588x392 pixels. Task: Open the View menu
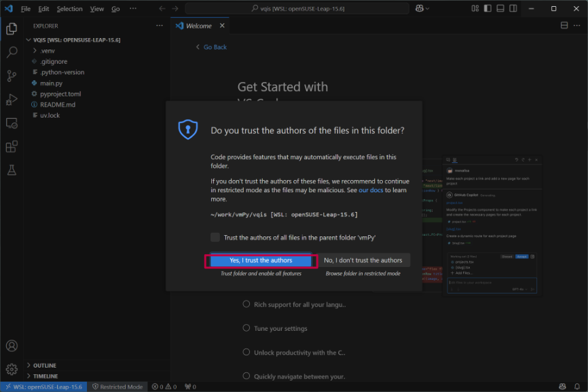coord(96,8)
